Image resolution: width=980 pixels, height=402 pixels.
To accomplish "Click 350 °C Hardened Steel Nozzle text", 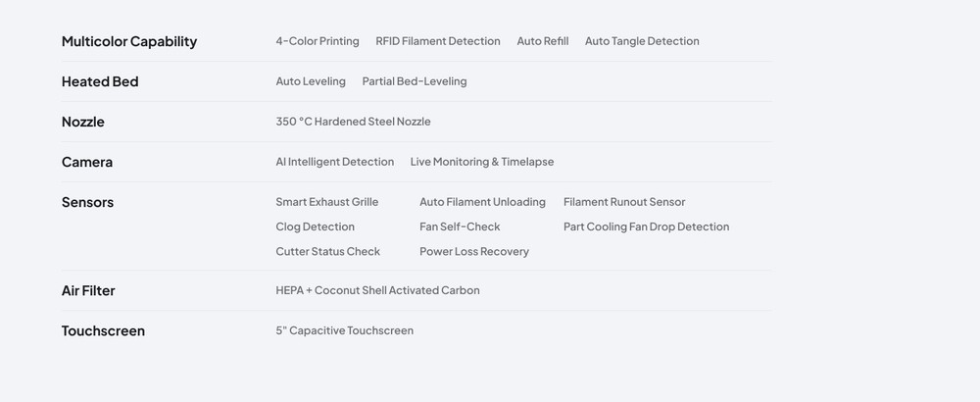I will (353, 122).
